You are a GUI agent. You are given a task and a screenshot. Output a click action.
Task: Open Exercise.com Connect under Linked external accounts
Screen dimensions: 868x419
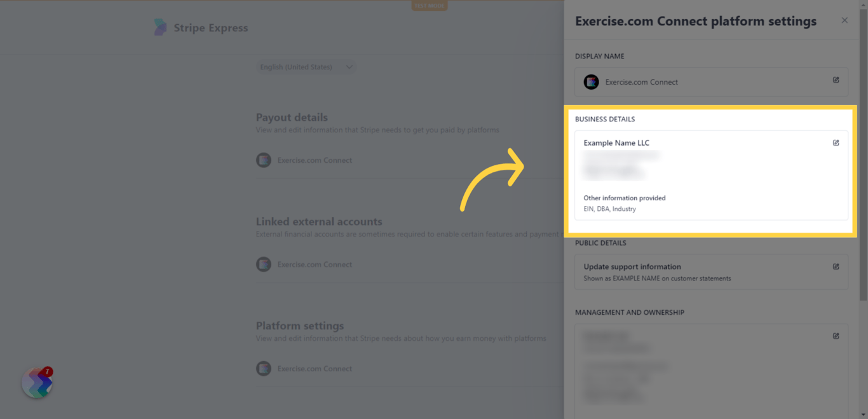[x=315, y=264]
